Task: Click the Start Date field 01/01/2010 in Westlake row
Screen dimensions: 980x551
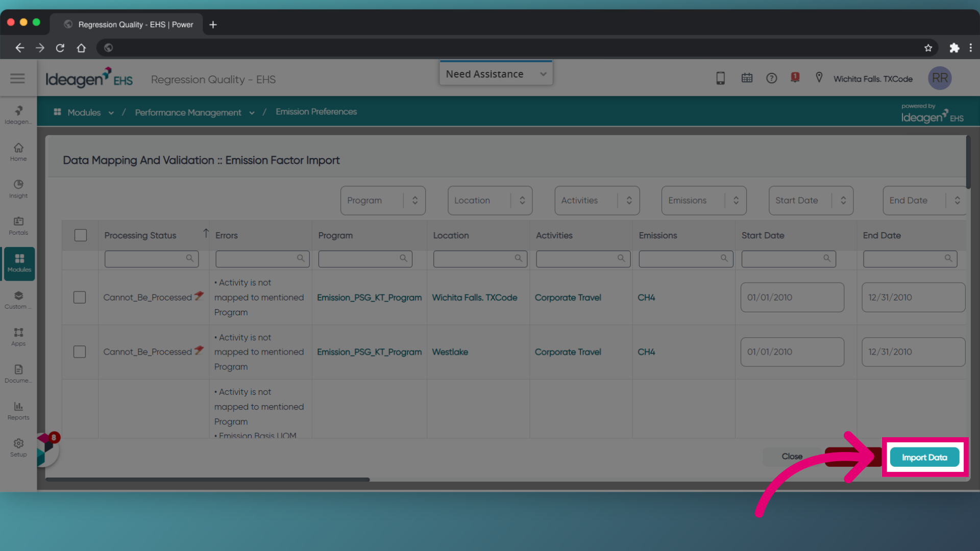Action: click(x=792, y=352)
